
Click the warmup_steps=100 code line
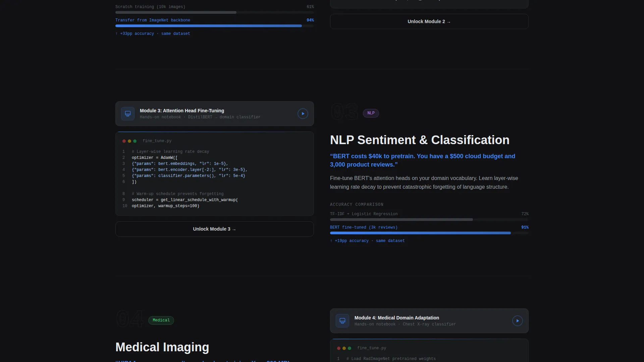pyautogui.click(x=165, y=206)
